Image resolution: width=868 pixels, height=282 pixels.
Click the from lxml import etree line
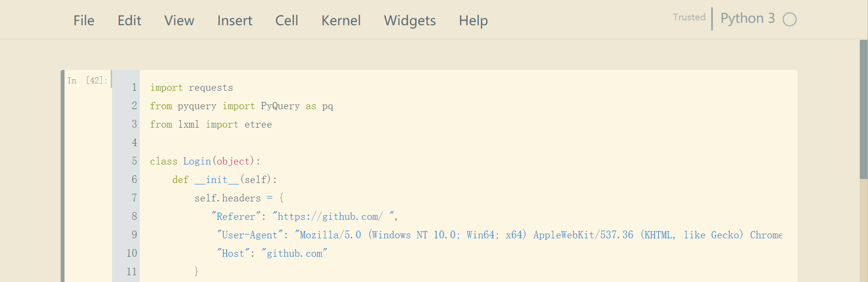pos(211,124)
